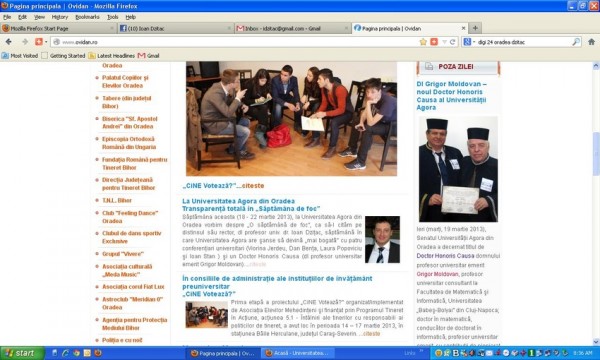The height and width of the screenshot is (360, 600).
Task: Open the Bookmarks menu
Action: tap(87, 17)
